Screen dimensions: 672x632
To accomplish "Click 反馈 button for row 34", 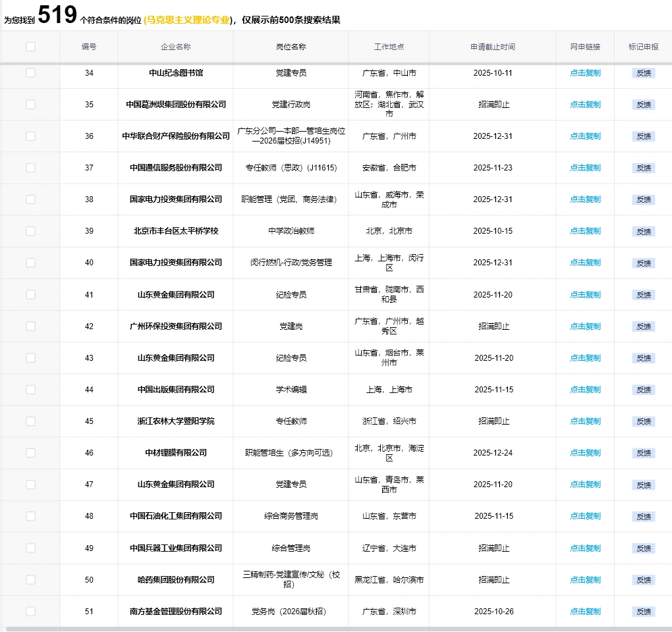I will tap(643, 73).
